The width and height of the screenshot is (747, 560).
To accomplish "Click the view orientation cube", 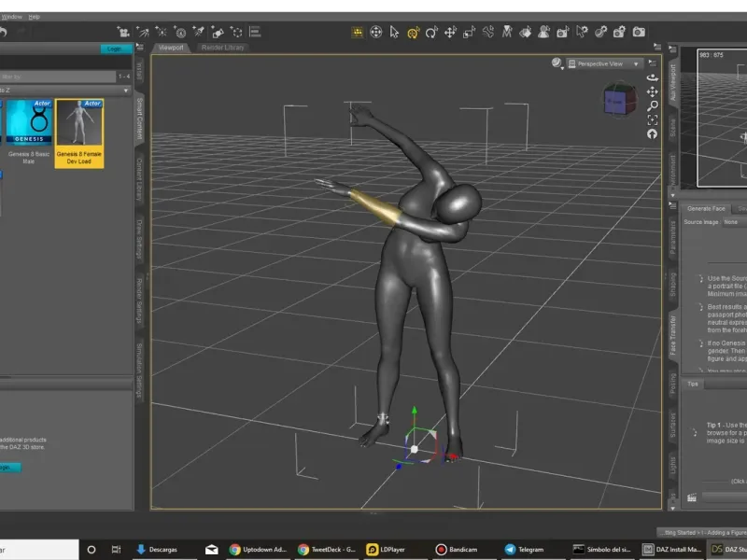I will 616,99.
